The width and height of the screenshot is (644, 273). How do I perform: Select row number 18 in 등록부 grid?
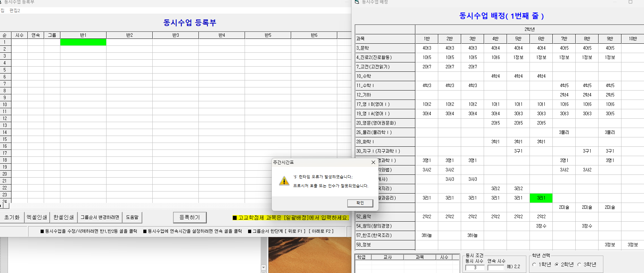pos(5,160)
